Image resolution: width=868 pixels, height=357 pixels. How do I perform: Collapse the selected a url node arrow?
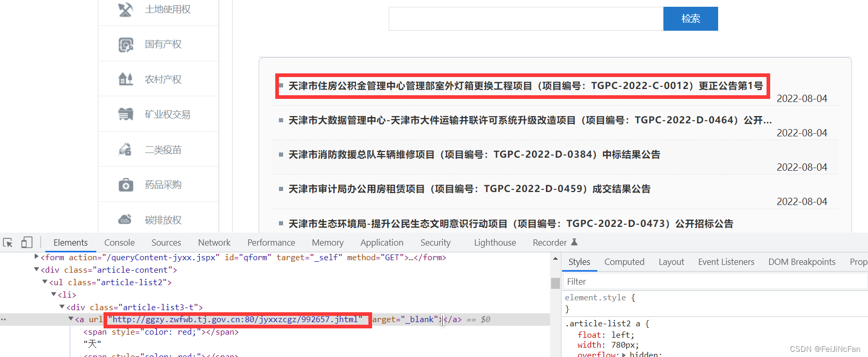pyautogui.click(x=71, y=319)
